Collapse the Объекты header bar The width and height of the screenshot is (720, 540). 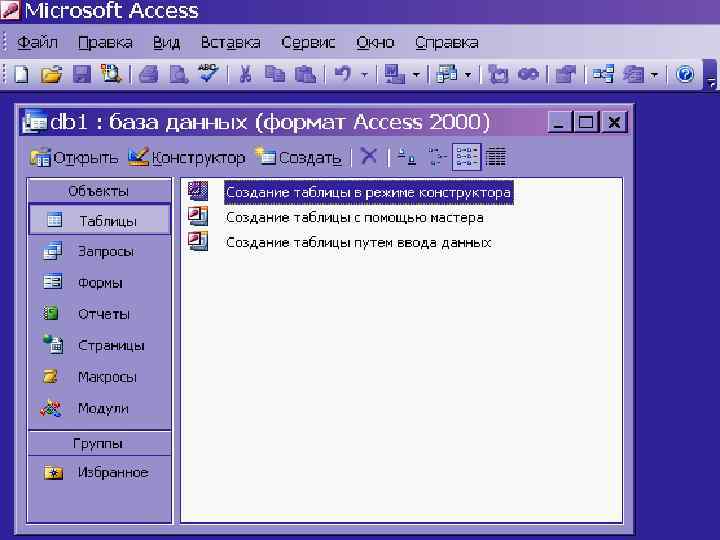[x=99, y=191]
